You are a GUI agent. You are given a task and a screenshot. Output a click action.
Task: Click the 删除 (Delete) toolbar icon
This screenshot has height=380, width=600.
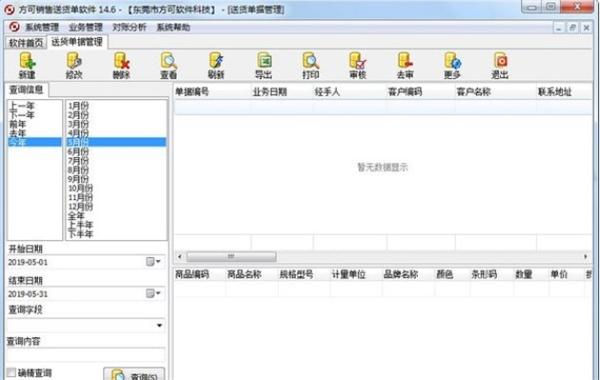(x=121, y=66)
